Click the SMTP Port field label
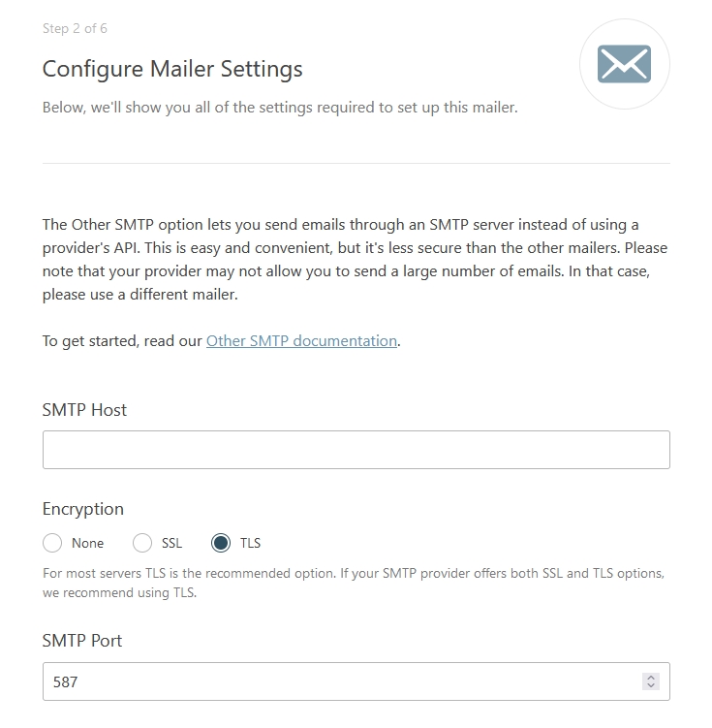This screenshot has width=712, height=728. pyautogui.click(x=82, y=641)
